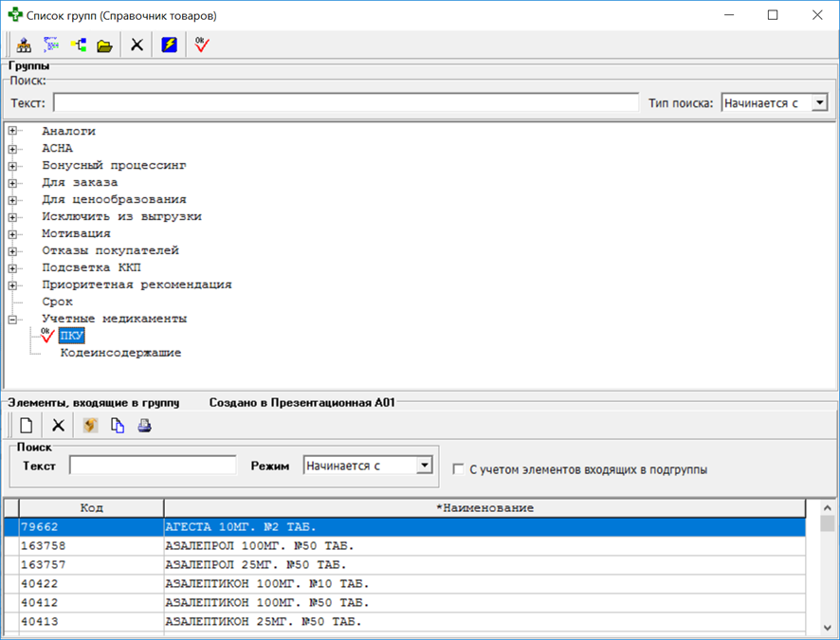The width and height of the screenshot is (840, 640).
Task: Click the blank new document icon in the elements toolbar
Action: click(x=26, y=426)
